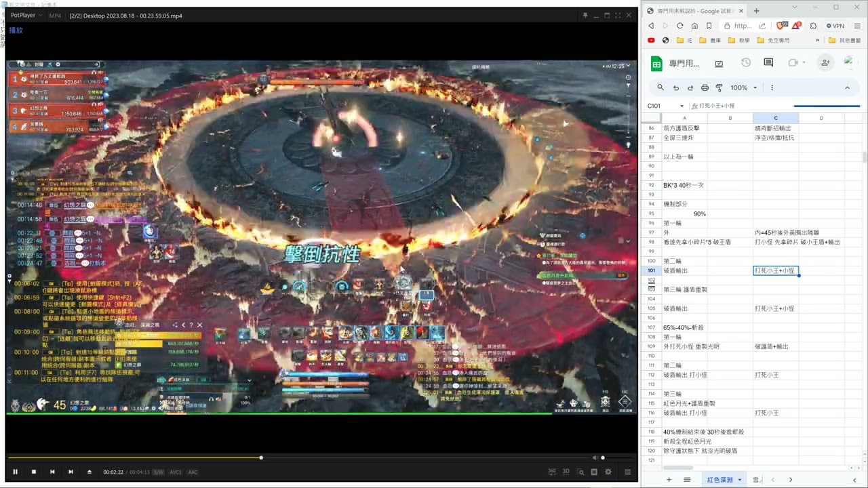Open the 100% zoom dropdown in Sheets
The height and width of the screenshot is (488, 868).
[x=743, y=88]
